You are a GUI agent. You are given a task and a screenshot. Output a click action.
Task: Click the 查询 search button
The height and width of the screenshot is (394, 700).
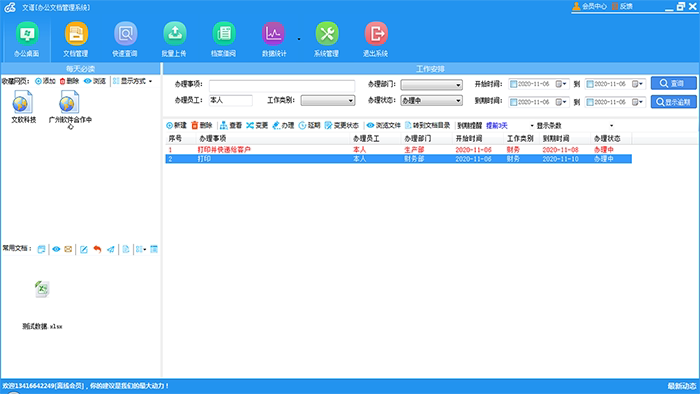[673, 83]
